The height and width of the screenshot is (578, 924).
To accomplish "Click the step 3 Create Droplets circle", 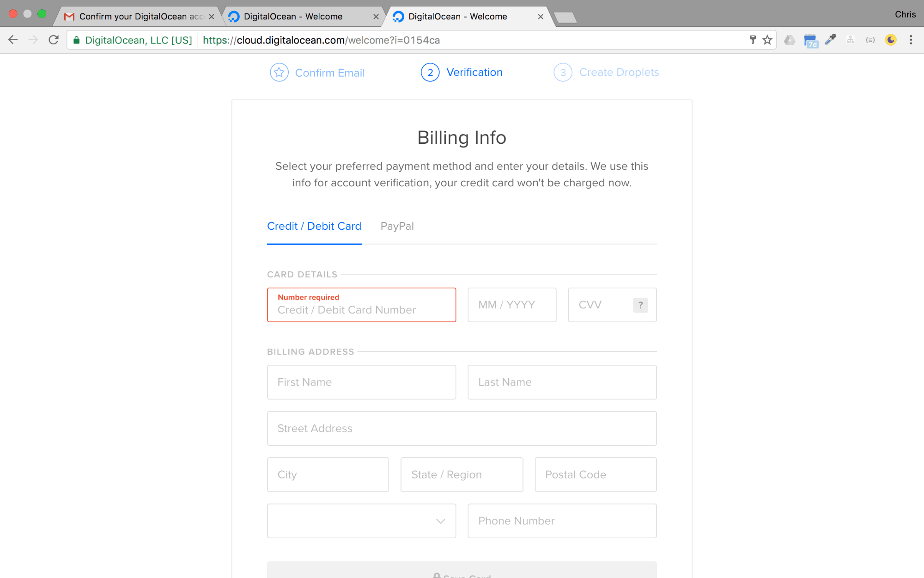I will [x=563, y=73].
